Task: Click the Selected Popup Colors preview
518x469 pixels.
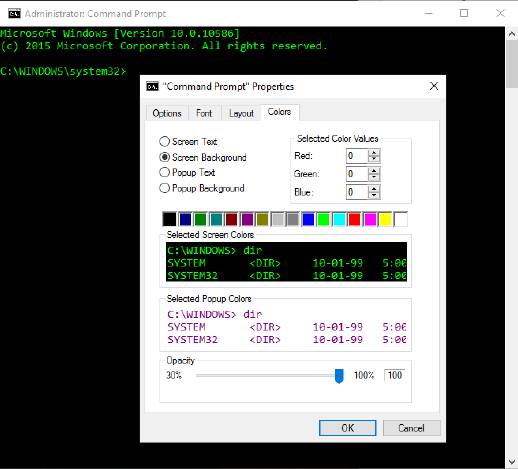Action: 286,326
